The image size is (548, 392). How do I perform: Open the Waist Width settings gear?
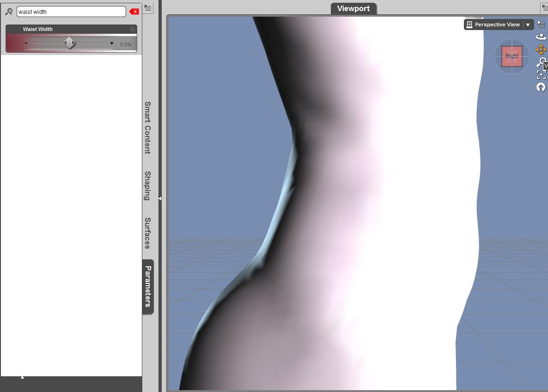pyautogui.click(x=133, y=29)
